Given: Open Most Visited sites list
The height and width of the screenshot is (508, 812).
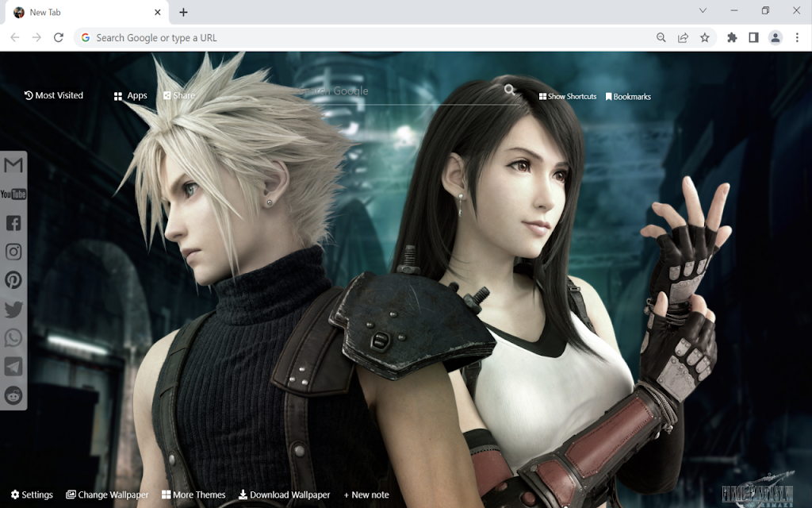Looking at the screenshot, I should (x=54, y=95).
